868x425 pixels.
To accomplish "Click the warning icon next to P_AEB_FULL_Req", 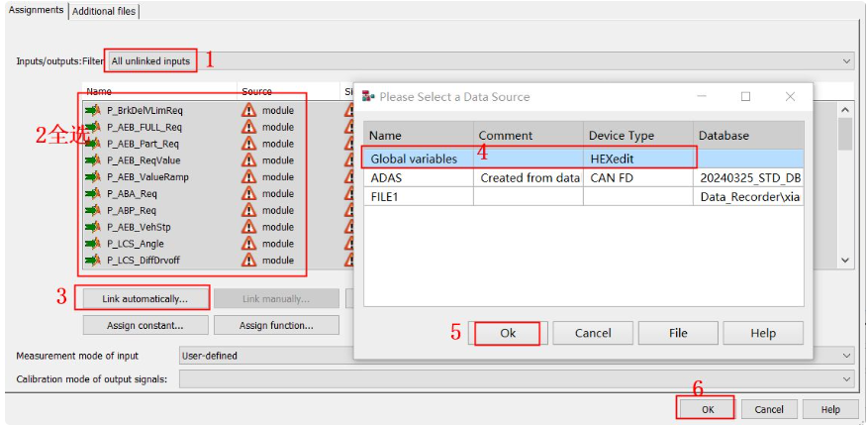I will pos(249,127).
